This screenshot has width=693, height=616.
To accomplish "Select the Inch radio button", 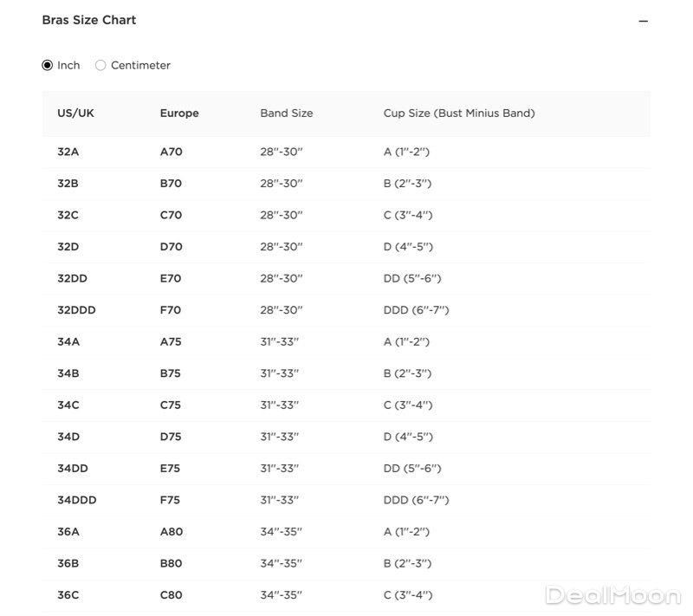I will click(x=48, y=65).
